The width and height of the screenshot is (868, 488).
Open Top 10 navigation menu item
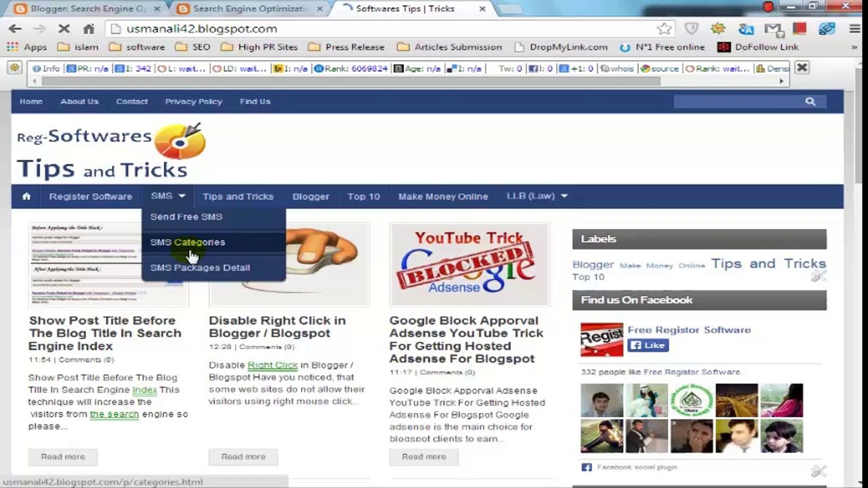[x=364, y=197]
